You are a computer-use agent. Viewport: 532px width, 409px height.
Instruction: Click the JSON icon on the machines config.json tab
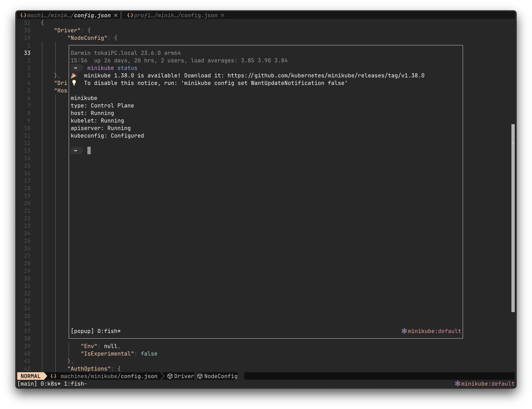click(x=23, y=16)
